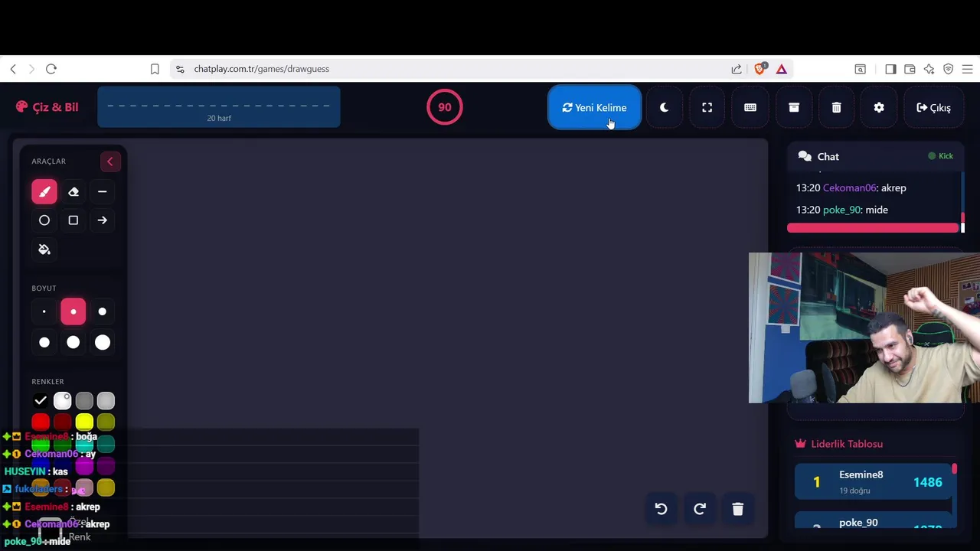Pick the dark red color swatch

(x=62, y=422)
